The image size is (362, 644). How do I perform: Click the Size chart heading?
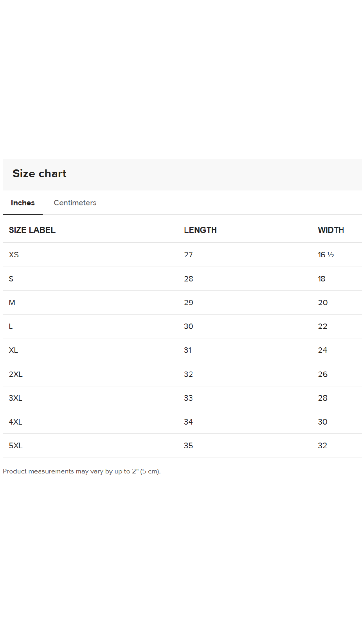(39, 173)
